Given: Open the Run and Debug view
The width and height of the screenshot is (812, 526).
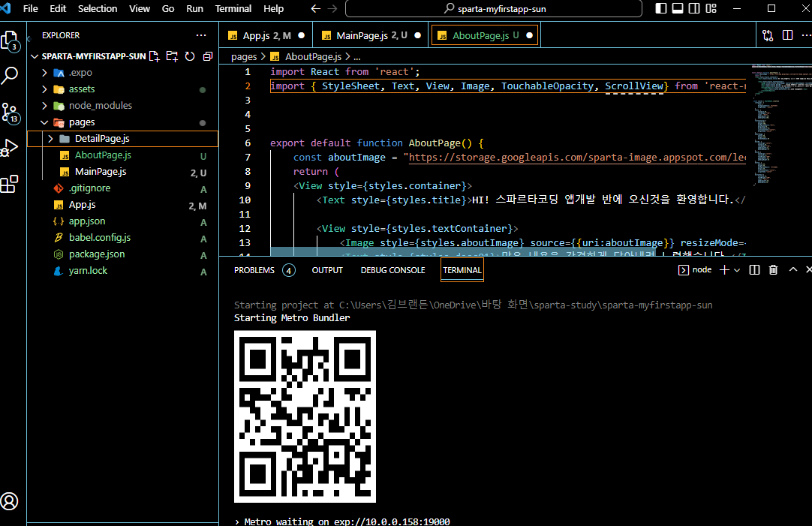Looking at the screenshot, I should 10,148.
